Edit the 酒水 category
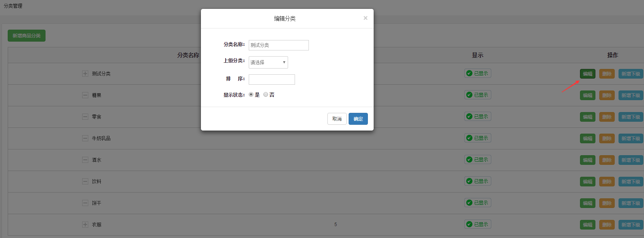The image size is (644, 238). tap(588, 160)
